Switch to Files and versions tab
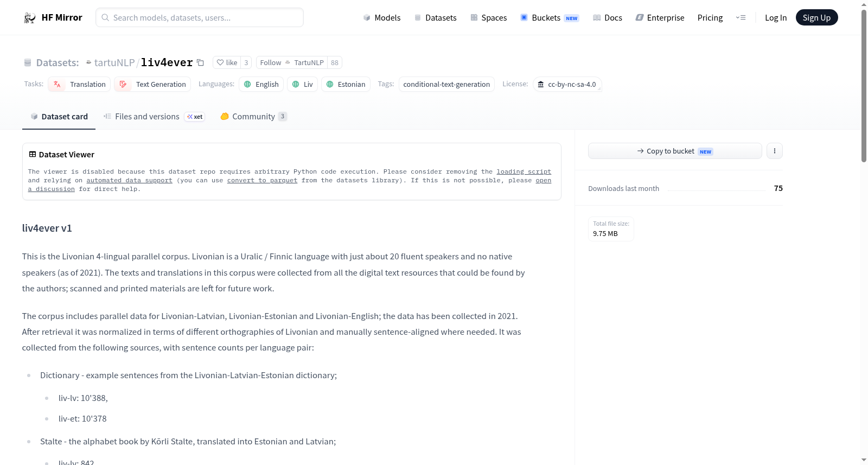Screen dimensions: 868x465 point(154,117)
